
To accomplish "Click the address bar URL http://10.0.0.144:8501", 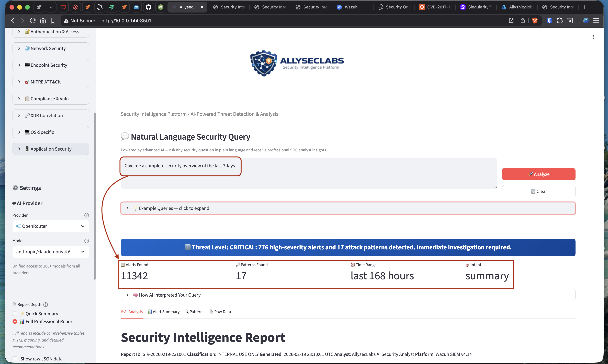I will pyautogui.click(x=126, y=21).
